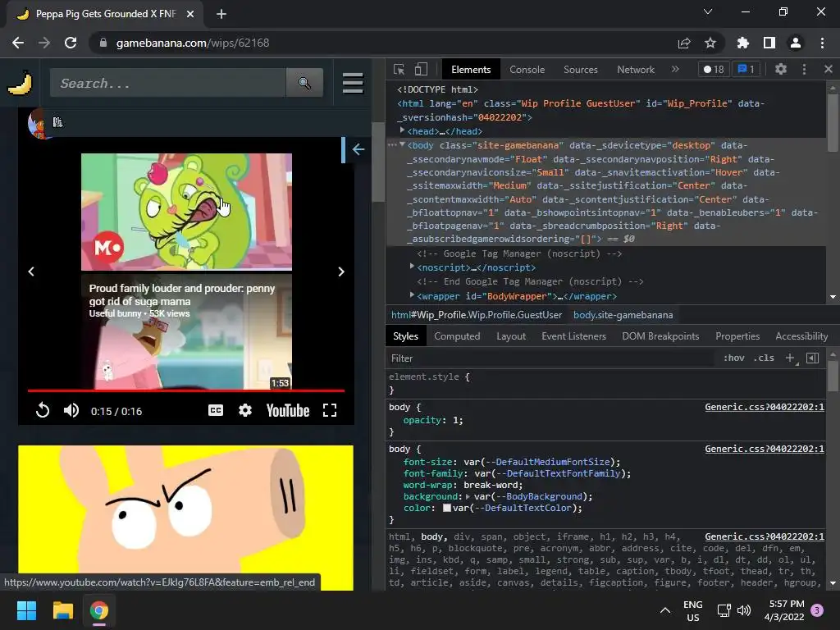
Task: Open the 18 errors counter
Action: 714,70
